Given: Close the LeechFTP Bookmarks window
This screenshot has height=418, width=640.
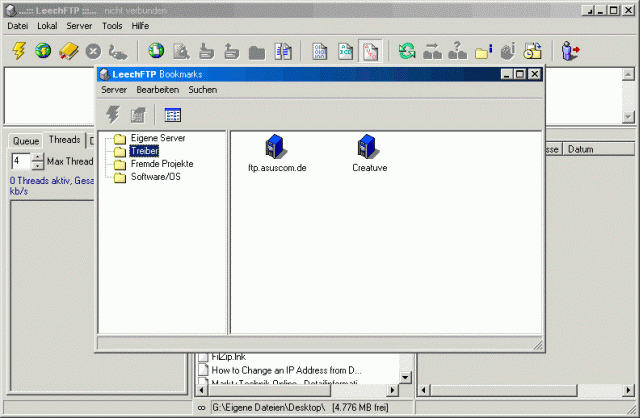Looking at the screenshot, I should 534,74.
